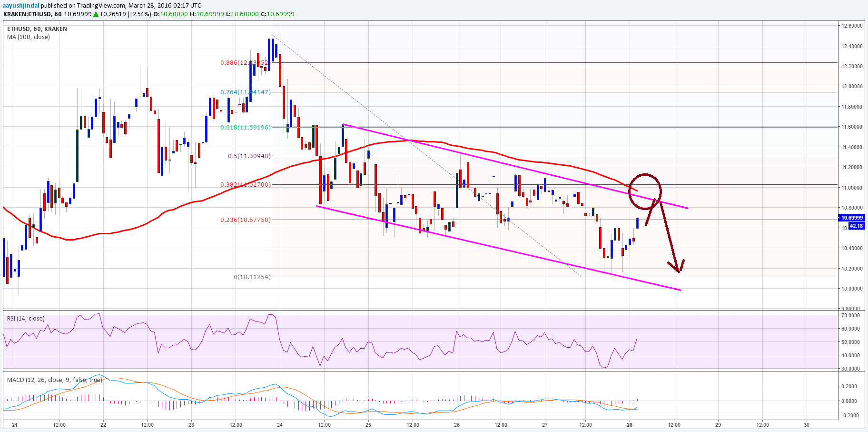Click date 29 on time axis
This screenshot has height=432, width=868.
click(718, 425)
